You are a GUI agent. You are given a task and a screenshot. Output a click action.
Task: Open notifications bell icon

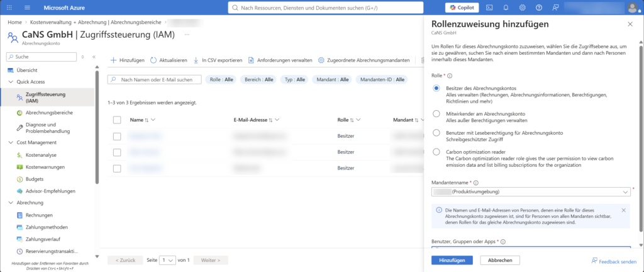pos(506,8)
